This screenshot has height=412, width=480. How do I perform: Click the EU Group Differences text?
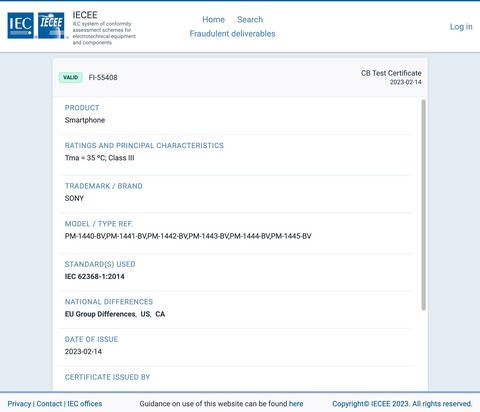click(100, 314)
